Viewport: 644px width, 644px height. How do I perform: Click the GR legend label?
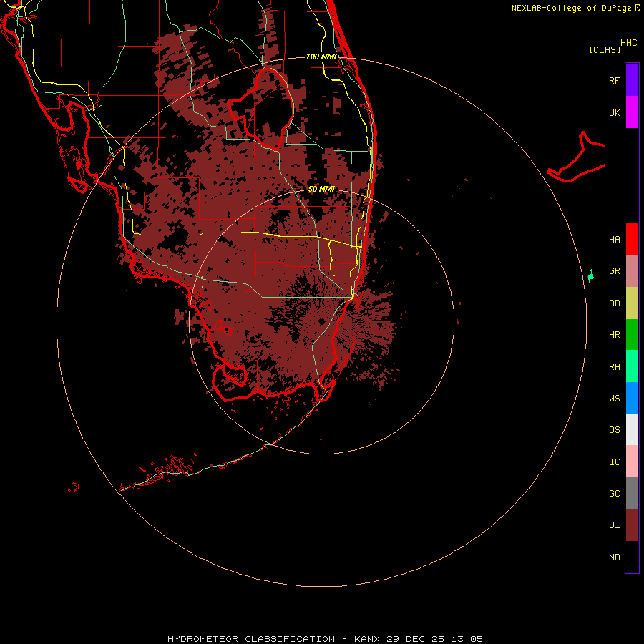click(x=614, y=271)
